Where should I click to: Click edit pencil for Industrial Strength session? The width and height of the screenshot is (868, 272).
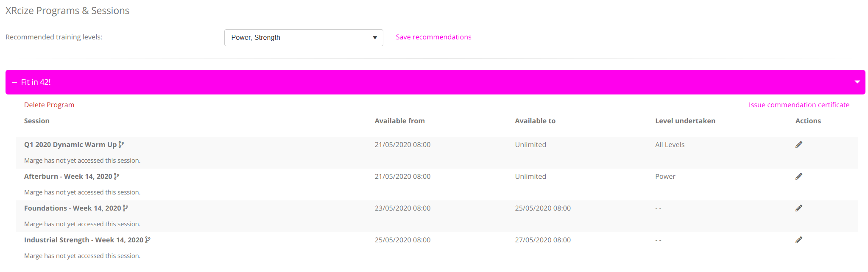point(798,240)
